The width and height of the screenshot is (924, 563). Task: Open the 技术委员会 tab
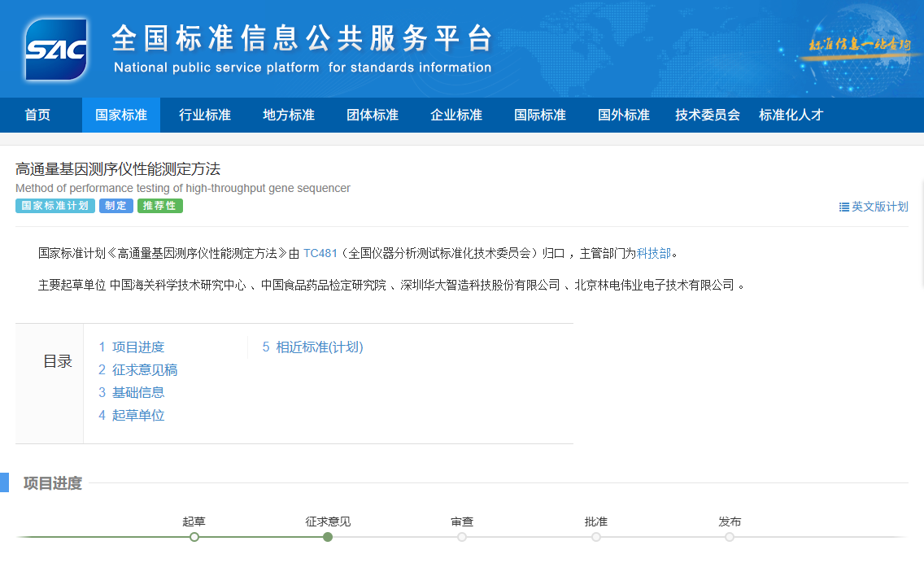click(x=708, y=115)
